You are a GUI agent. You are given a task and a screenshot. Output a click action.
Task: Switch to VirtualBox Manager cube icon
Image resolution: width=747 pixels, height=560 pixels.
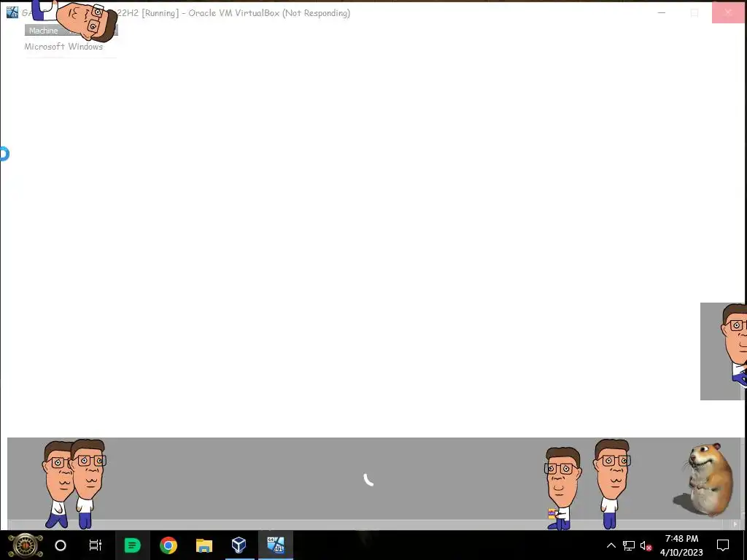pyautogui.click(x=239, y=545)
